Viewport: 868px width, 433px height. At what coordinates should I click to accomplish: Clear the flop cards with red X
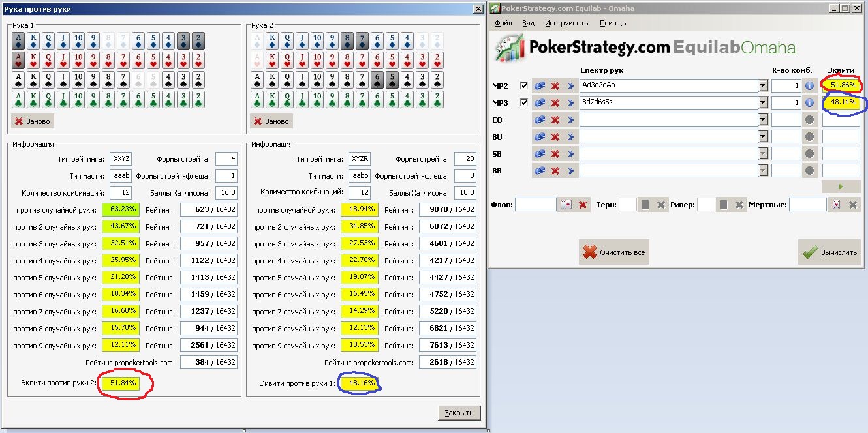pos(583,205)
